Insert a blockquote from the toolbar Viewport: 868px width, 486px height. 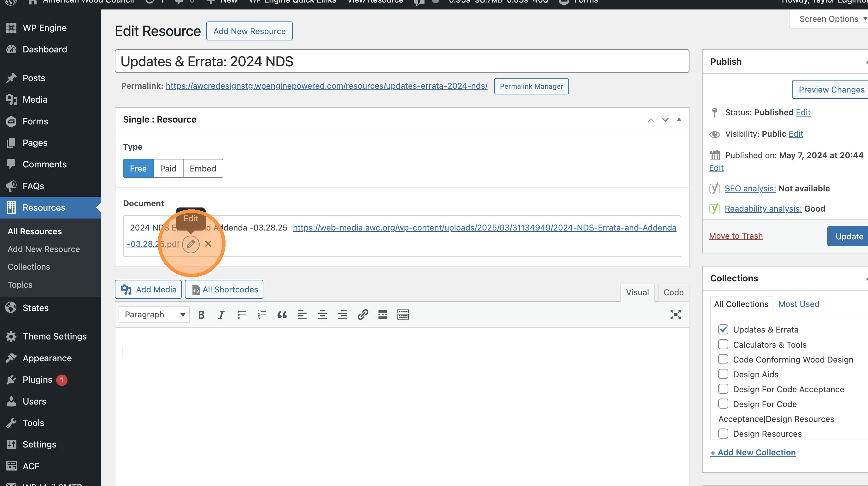pos(282,315)
